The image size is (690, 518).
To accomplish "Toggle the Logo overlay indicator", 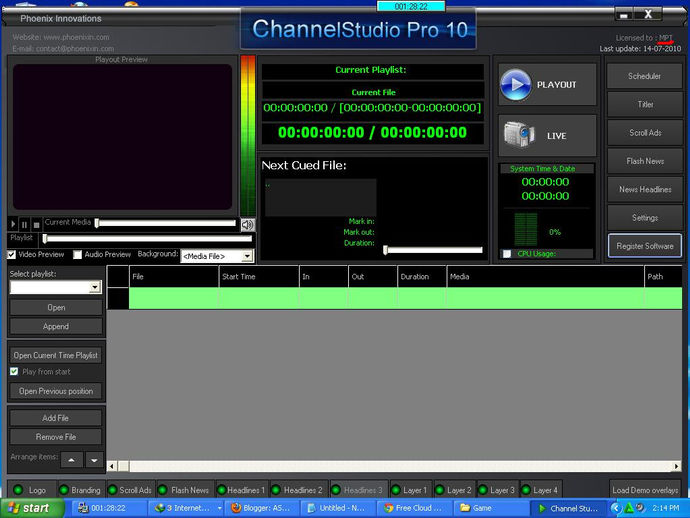I will [x=18, y=490].
